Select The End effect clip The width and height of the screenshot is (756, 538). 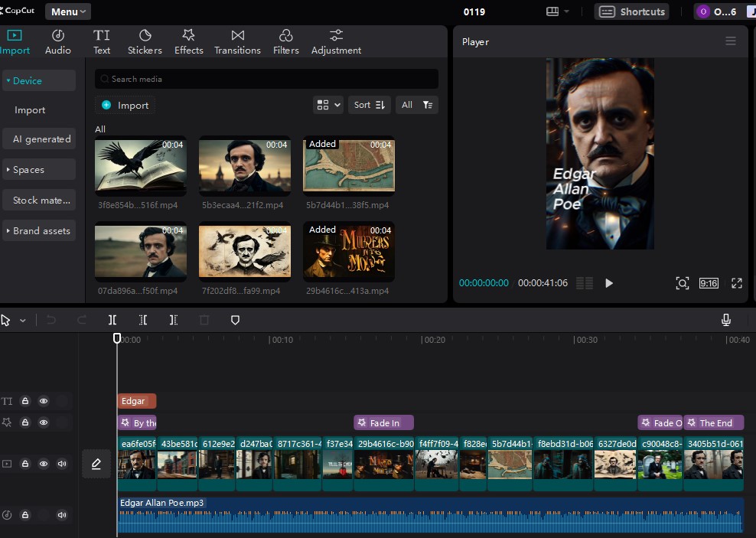[x=714, y=422]
